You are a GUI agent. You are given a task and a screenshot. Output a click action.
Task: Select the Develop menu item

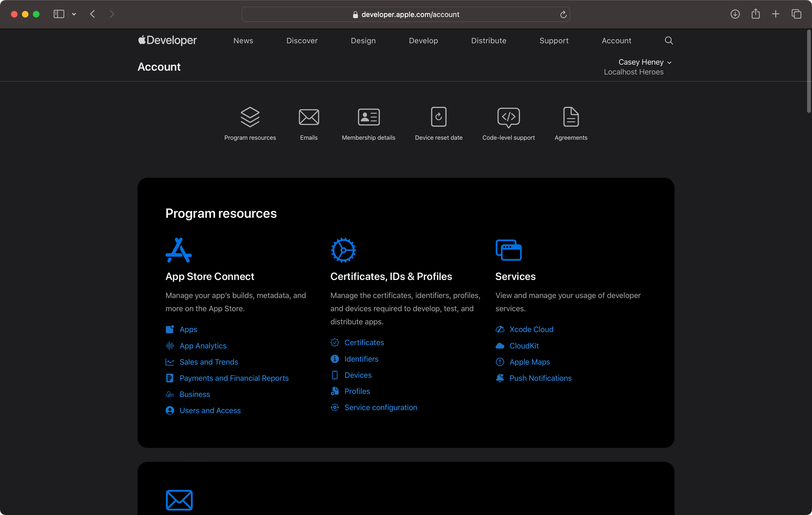(424, 40)
